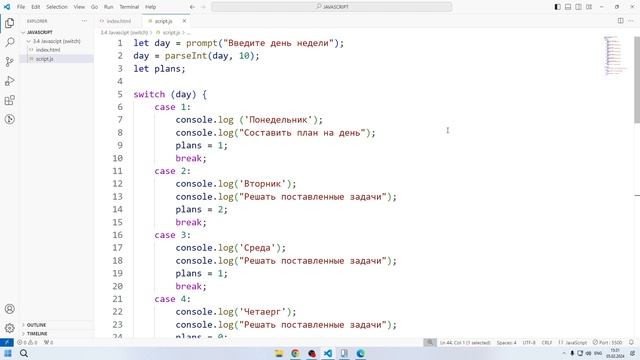The width and height of the screenshot is (640, 360).
Task: Click the taskbar clock and date
Action: 615,353
